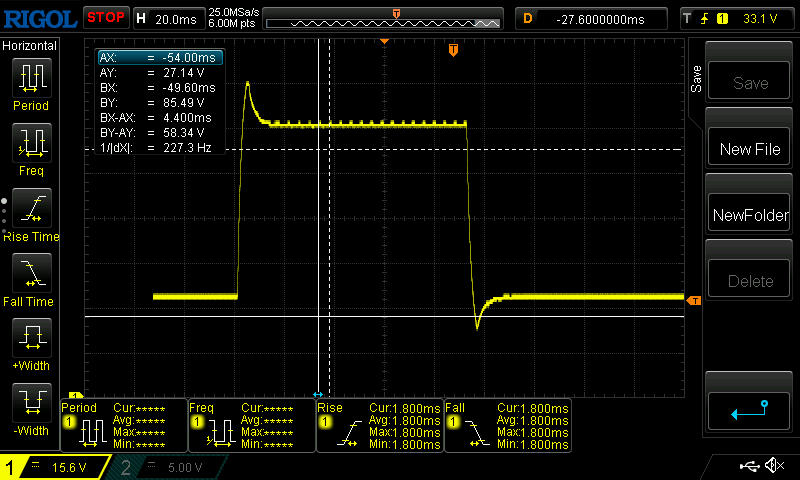
Task: Click the rising edge trigger icon
Action: coord(705,19)
